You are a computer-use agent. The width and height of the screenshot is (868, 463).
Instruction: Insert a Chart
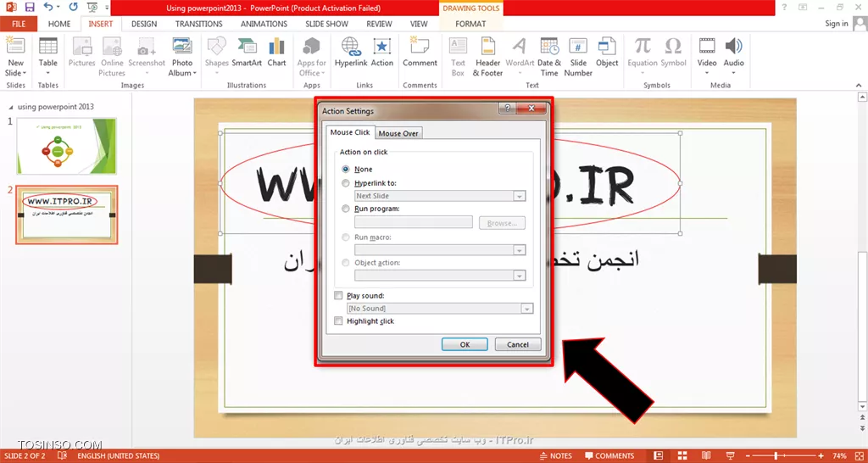pyautogui.click(x=276, y=47)
